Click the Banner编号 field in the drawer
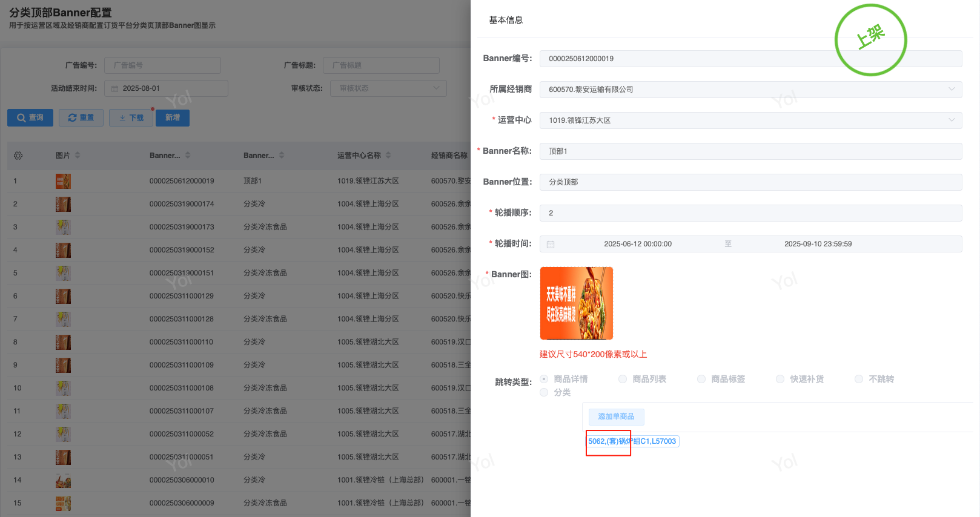The width and height of the screenshot is (980, 517). click(x=751, y=59)
